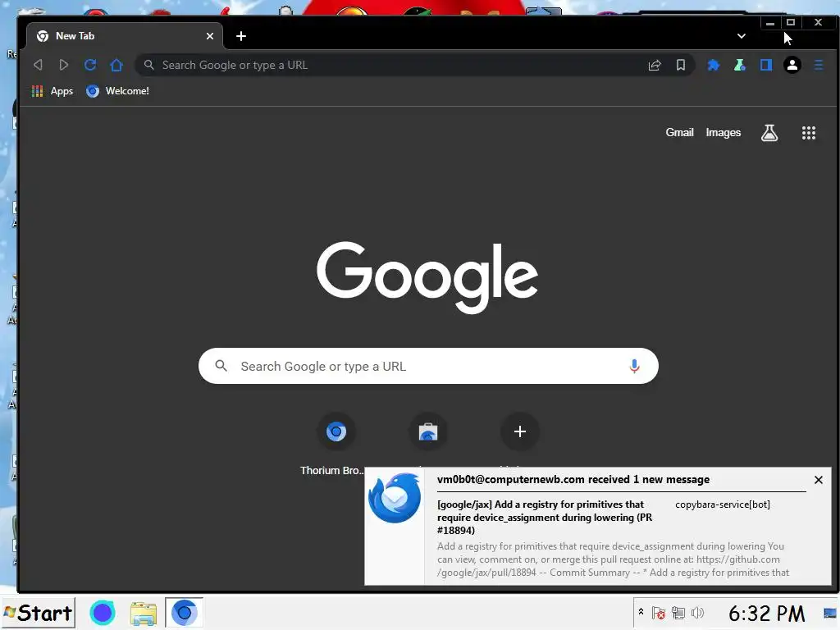The image size is (840, 630).
Task: Click the 6:32 PM clock
Action: [766, 614]
